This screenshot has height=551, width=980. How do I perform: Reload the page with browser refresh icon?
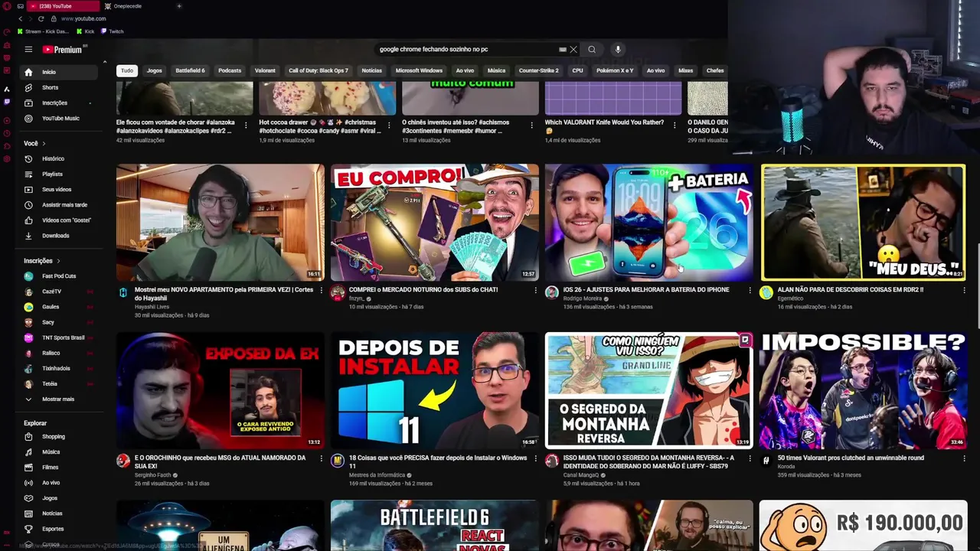click(43, 18)
